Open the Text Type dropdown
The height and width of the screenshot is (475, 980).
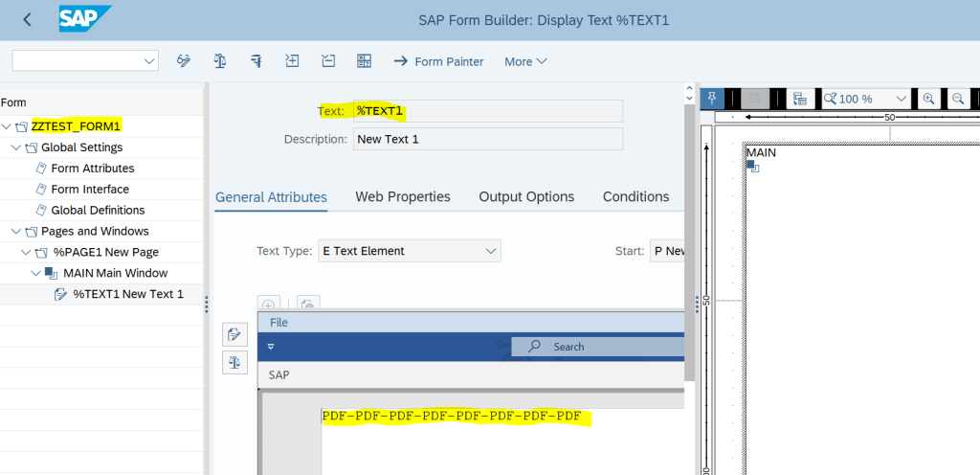(x=490, y=251)
